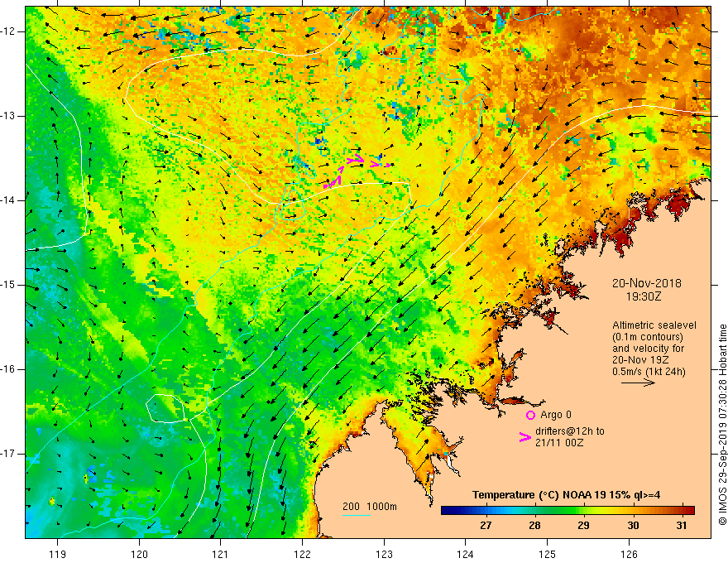Click the -12 latitude axis label
This screenshot has height=563, width=728.
(x=9, y=31)
